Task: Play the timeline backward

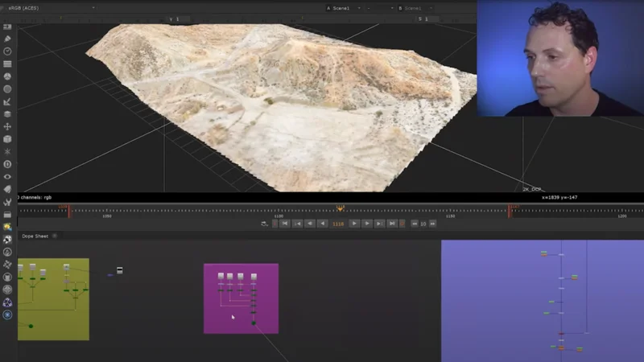Action: pyautogui.click(x=323, y=224)
